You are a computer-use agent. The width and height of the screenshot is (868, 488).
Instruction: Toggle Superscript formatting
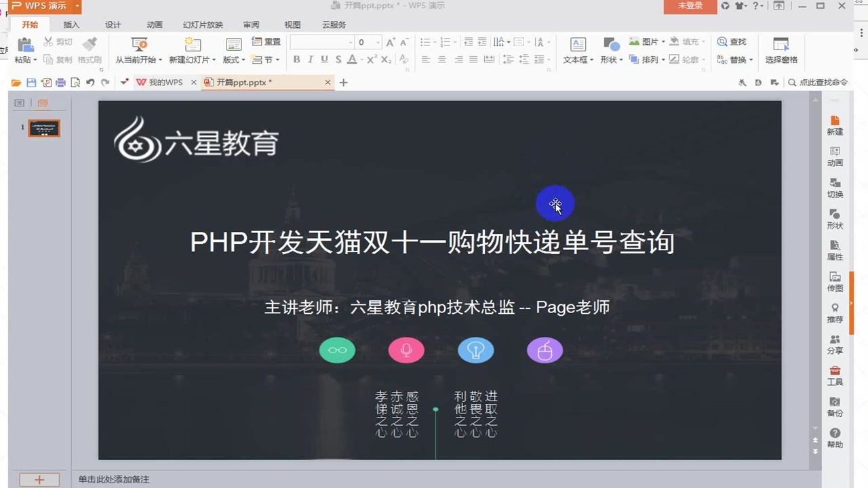click(372, 60)
